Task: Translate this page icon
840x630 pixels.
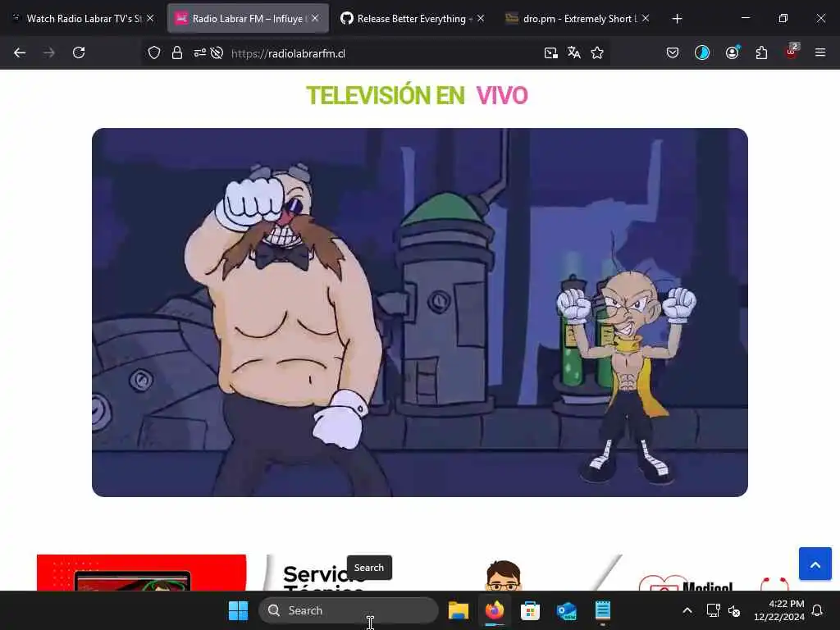Action: click(573, 53)
